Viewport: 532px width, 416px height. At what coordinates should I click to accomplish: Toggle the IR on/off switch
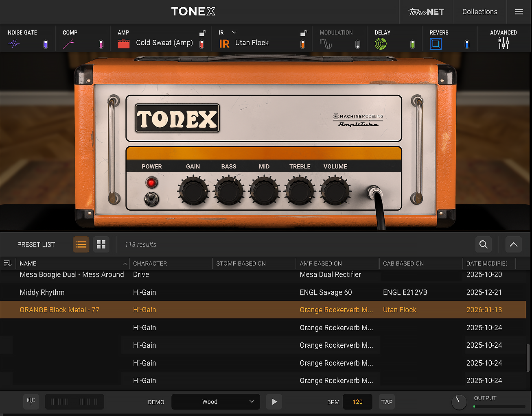(x=302, y=44)
